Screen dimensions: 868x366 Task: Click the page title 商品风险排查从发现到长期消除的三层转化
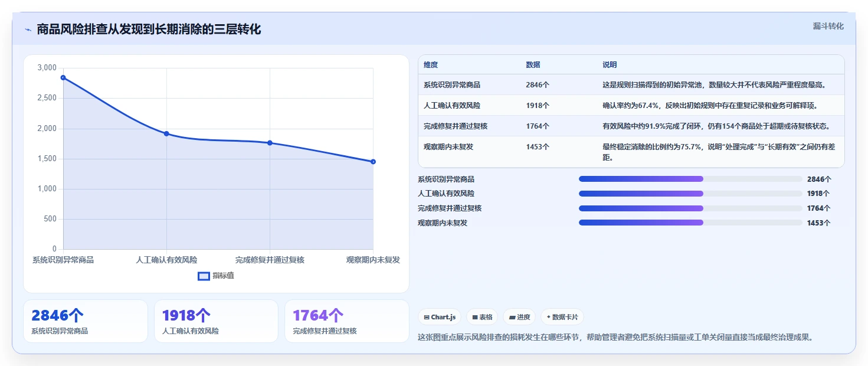pyautogui.click(x=149, y=30)
